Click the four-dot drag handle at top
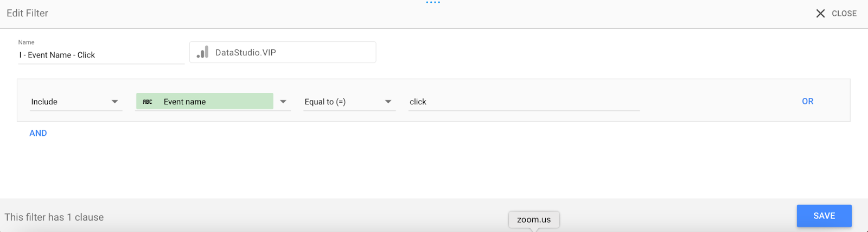This screenshot has height=232, width=868. (433, 3)
